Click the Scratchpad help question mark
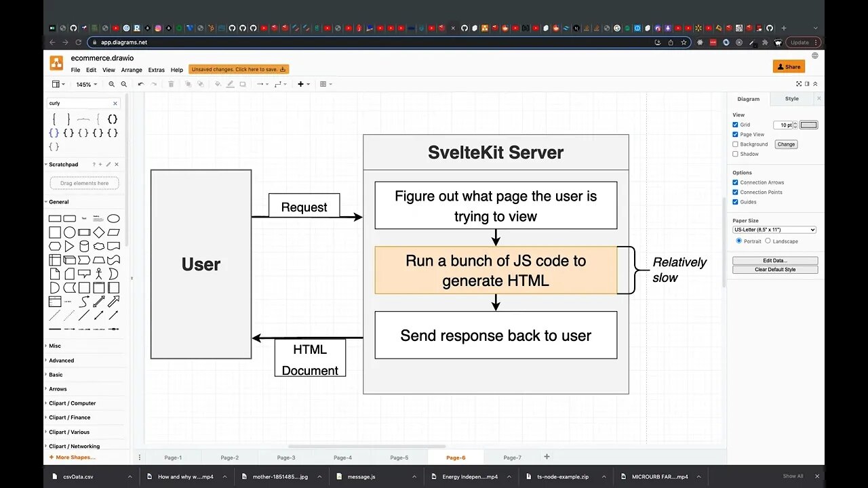868x488 pixels. (x=94, y=165)
